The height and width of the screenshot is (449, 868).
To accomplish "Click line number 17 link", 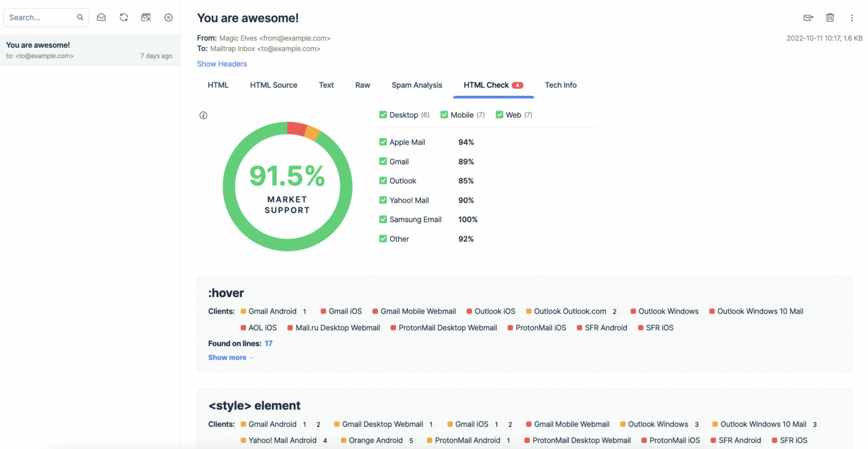I will click(x=269, y=343).
